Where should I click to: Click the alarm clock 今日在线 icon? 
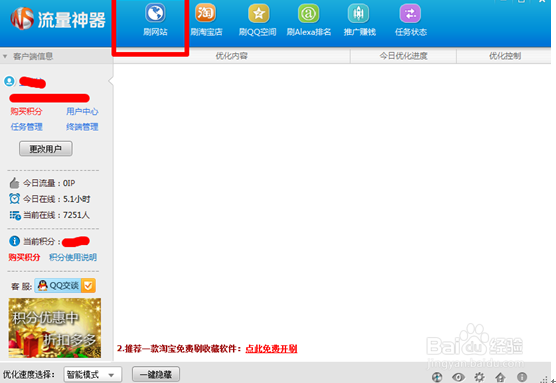(x=14, y=199)
